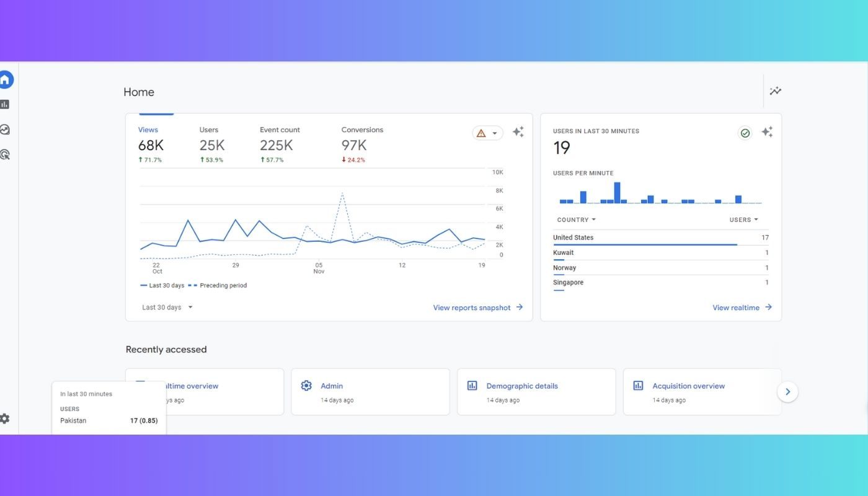Click the Last 30 days legend entry
The height and width of the screenshot is (496, 868).
[x=162, y=286]
